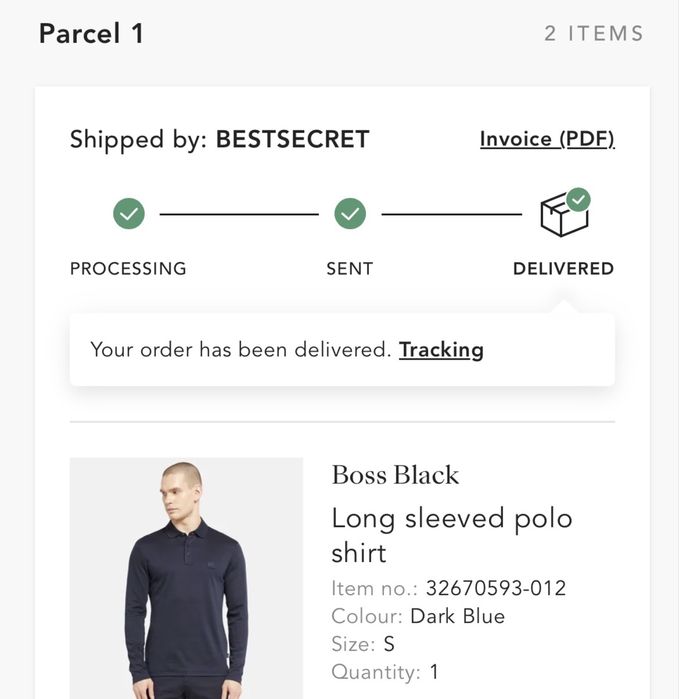This screenshot has height=699, width=679.
Task: Open the Tracking link
Action: (x=441, y=350)
